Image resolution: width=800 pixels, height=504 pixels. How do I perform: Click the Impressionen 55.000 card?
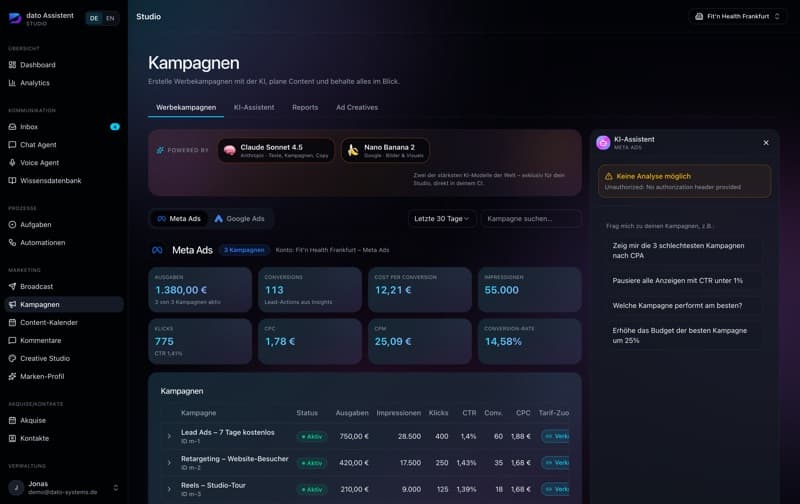(x=530, y=290)
